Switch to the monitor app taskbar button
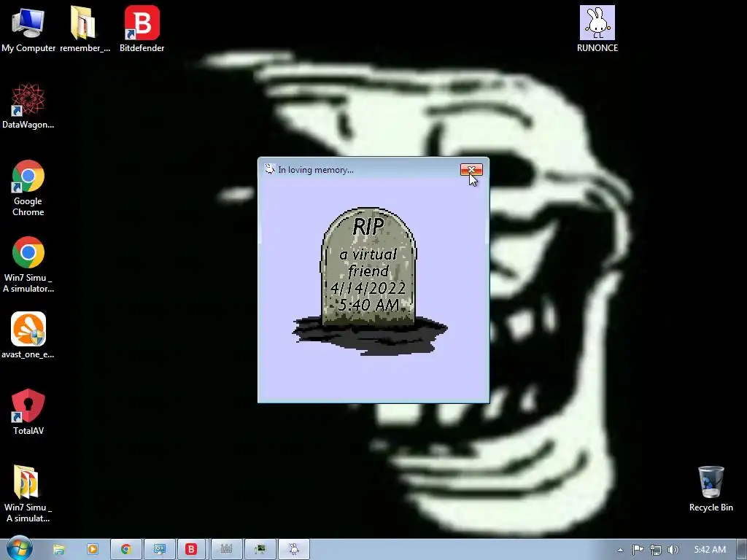 pyautogui.click(x=159, y=550)
